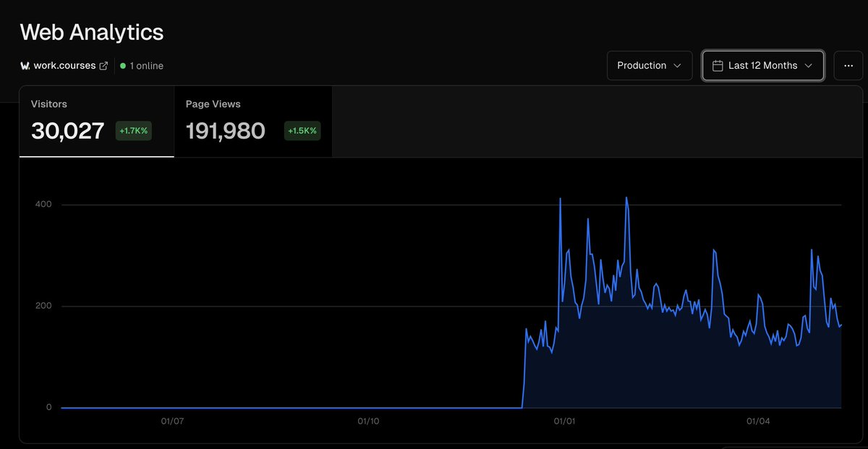Open the Production environment dropdown
868x449 pixels.
650,66
